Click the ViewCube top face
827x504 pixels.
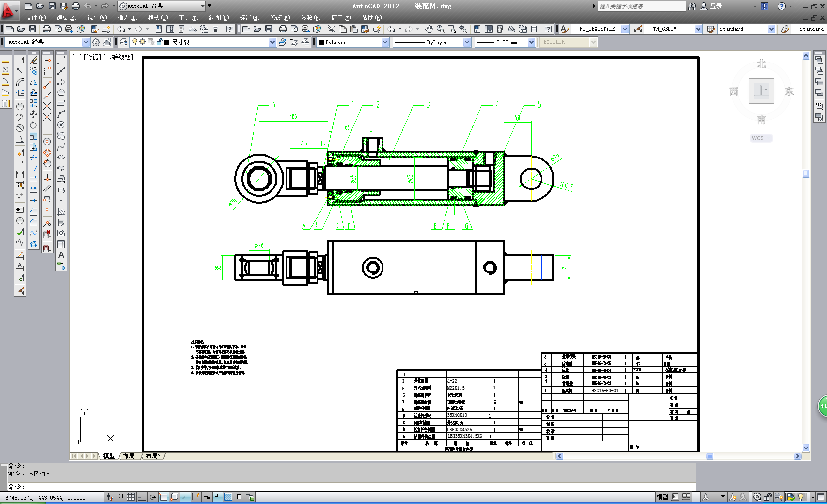(761, 91)
